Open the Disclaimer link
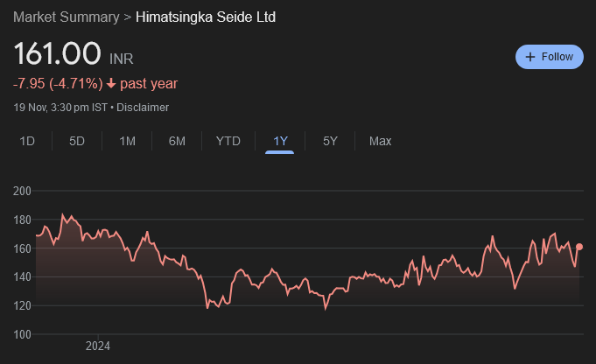The image size is (596, 364). [143, 108]
